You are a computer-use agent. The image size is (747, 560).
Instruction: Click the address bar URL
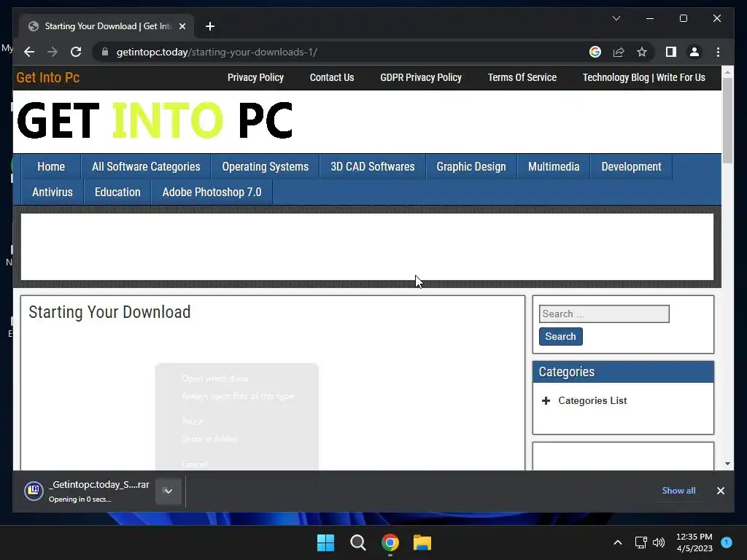[217, 52]
